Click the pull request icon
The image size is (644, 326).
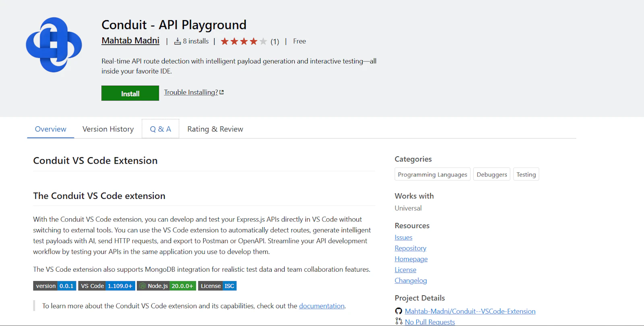click(x=398, y=321)
